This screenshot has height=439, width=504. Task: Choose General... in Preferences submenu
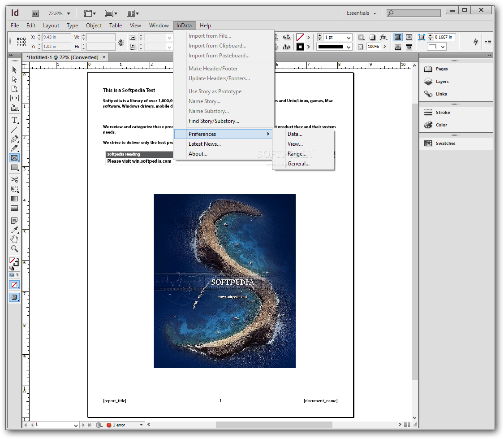(x=303, y=164)
